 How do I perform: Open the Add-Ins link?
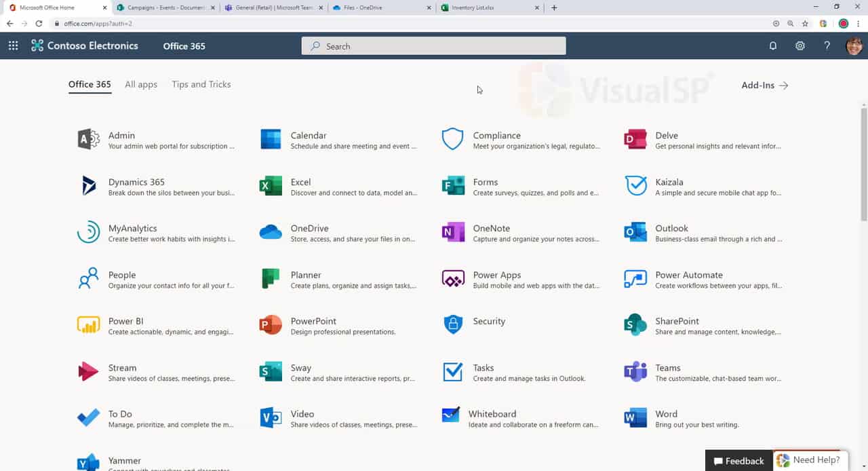765,86
